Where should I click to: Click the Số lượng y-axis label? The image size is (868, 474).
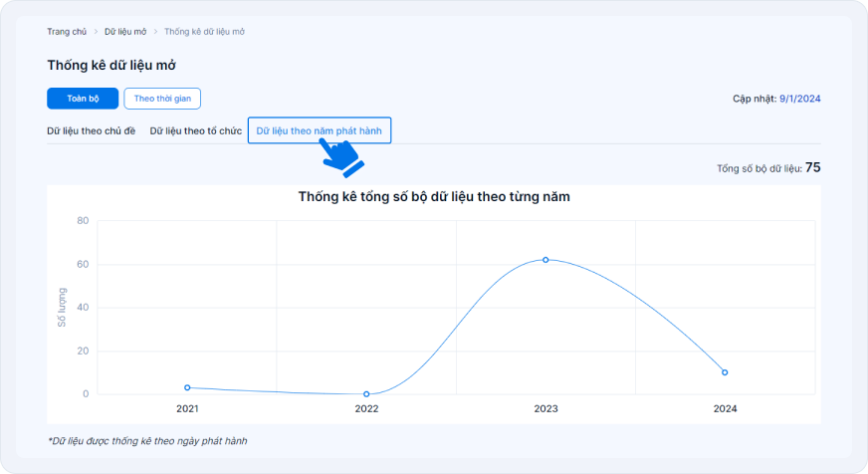(x=62, y=308)
